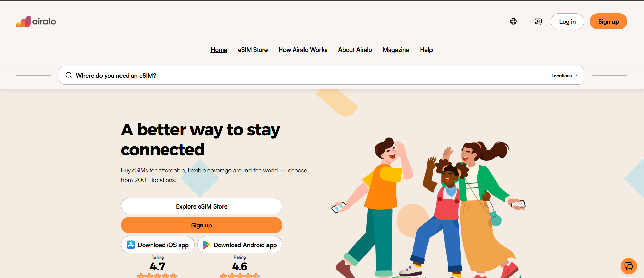Image resolution: width=644 pixels, height=278 pixels.
Task: Go to the Home menu item
Action: pyautogui.click(x=219, y=50)
